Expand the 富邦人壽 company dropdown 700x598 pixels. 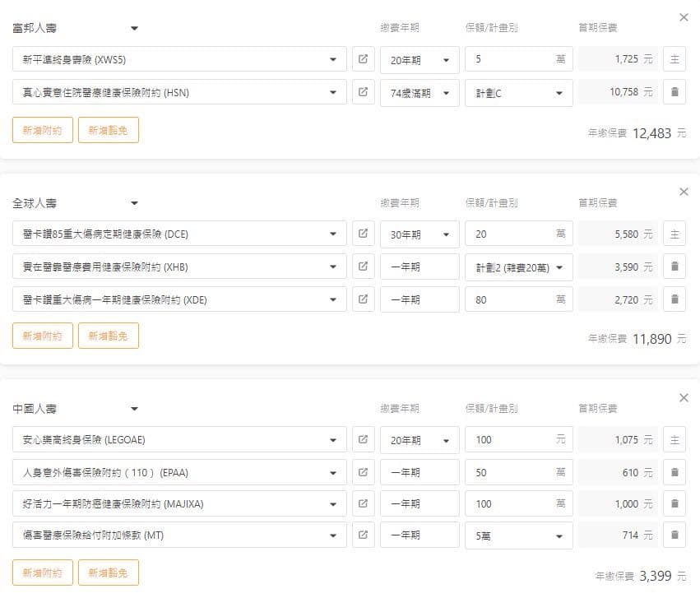(x=134, y=28)
